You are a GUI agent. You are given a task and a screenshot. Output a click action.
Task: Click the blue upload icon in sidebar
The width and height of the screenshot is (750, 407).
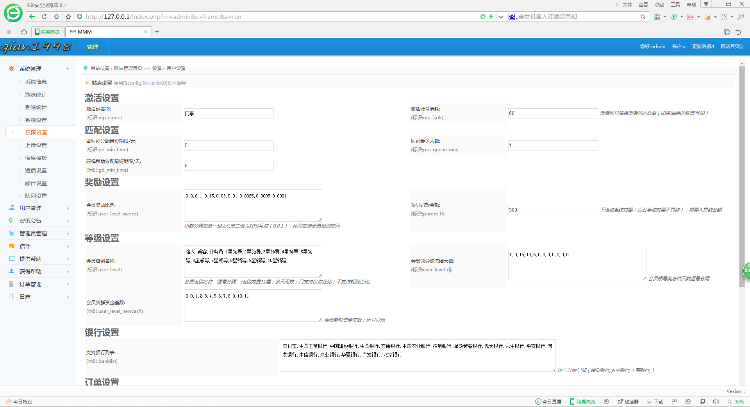click(x=11, y=271)
